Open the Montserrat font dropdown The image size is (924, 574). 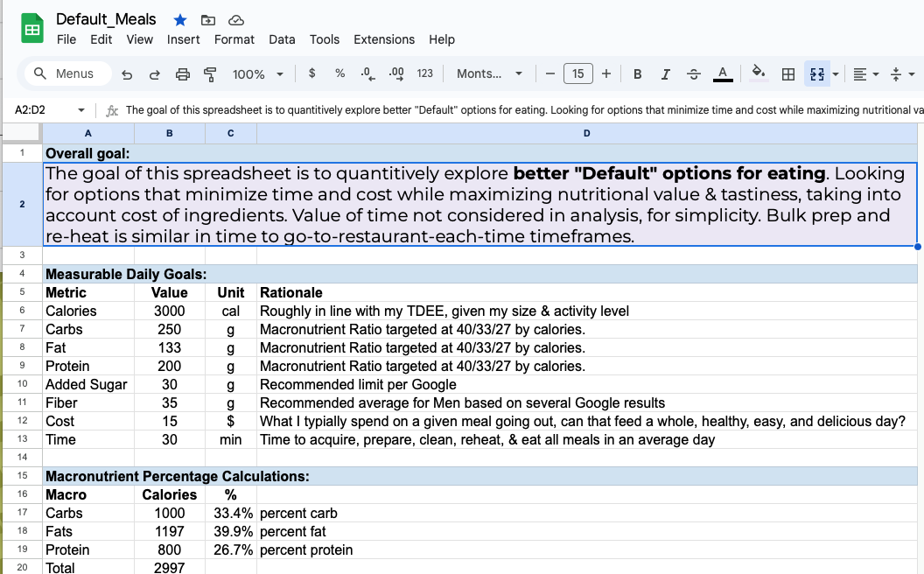(489, 74)
